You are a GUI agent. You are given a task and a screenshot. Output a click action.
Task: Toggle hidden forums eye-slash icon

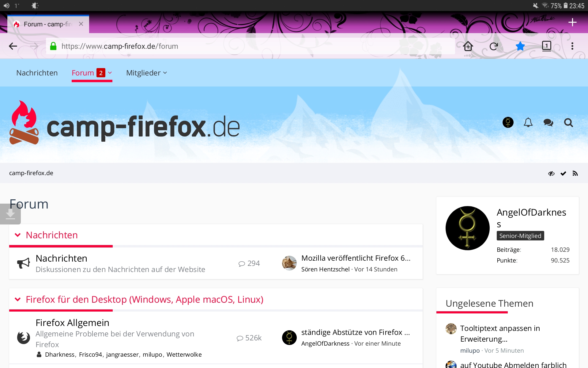551,174
